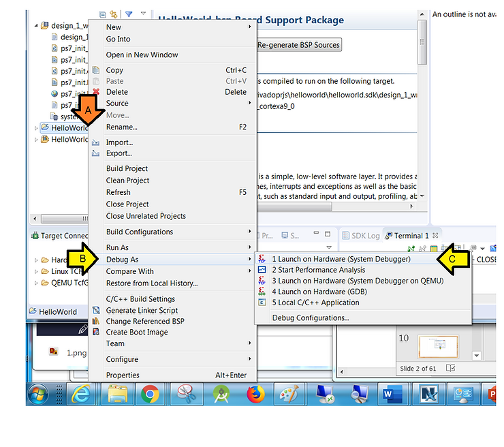Click Link with Editor arrows icon
The width and height of the screenshot is (504, 447).
click(113, 14)
